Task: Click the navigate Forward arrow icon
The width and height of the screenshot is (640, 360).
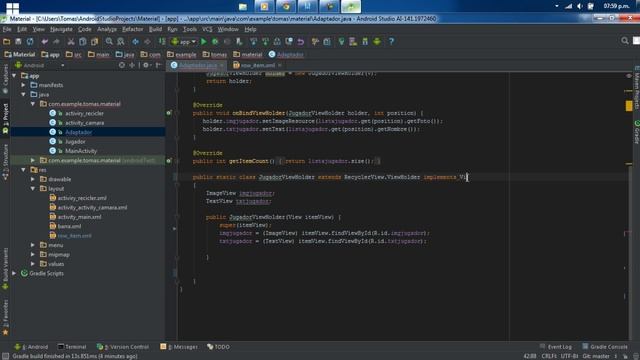Action: (147, 42)
